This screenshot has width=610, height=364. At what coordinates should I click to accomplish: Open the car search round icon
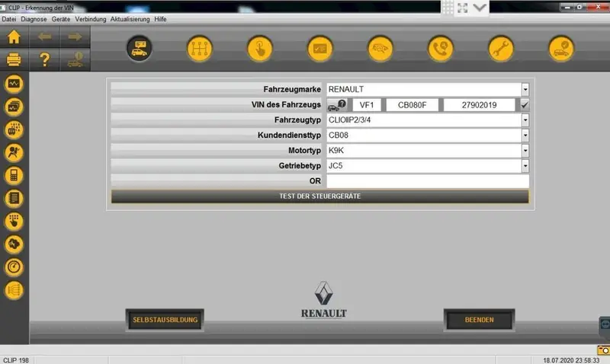(380, 49)
